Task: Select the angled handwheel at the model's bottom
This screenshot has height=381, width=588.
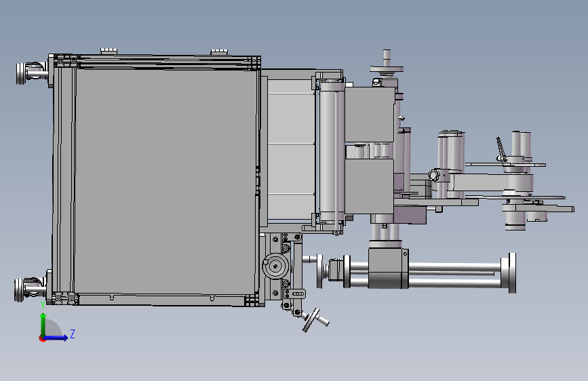Action: (315, 320)
